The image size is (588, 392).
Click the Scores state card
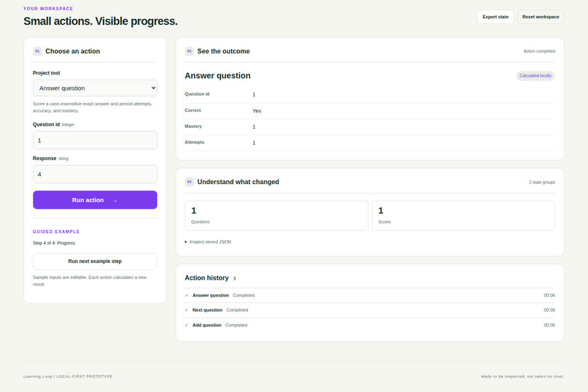[463, 215]
